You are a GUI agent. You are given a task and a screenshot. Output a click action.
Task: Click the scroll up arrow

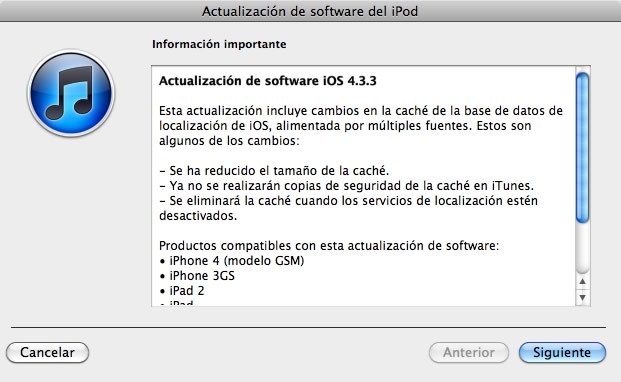tap(582, 281)
